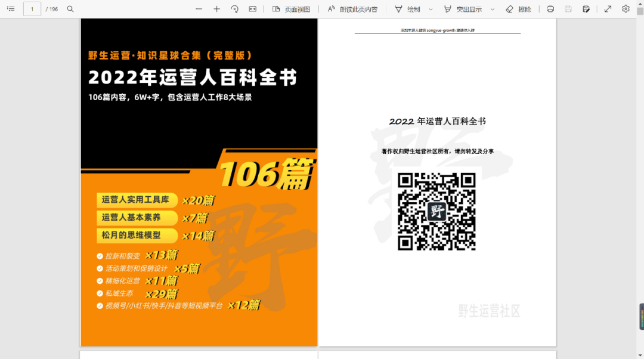
Task: Expand the 突出显示 highlight options chevron
Action: tap(493, 9)
